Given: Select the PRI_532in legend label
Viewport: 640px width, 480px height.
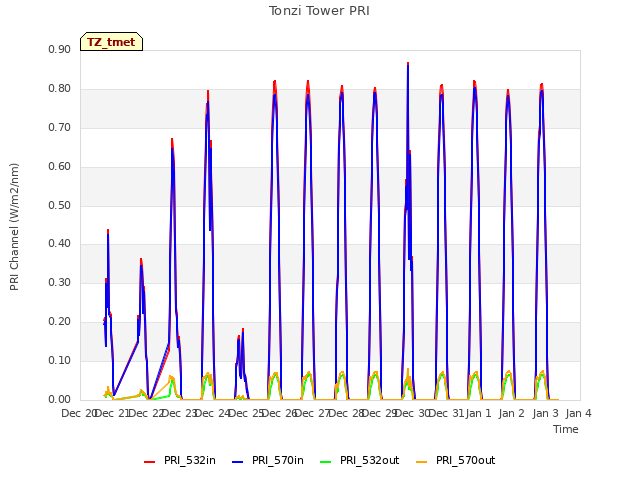Looking at the screenshot, I should point(190,460).
